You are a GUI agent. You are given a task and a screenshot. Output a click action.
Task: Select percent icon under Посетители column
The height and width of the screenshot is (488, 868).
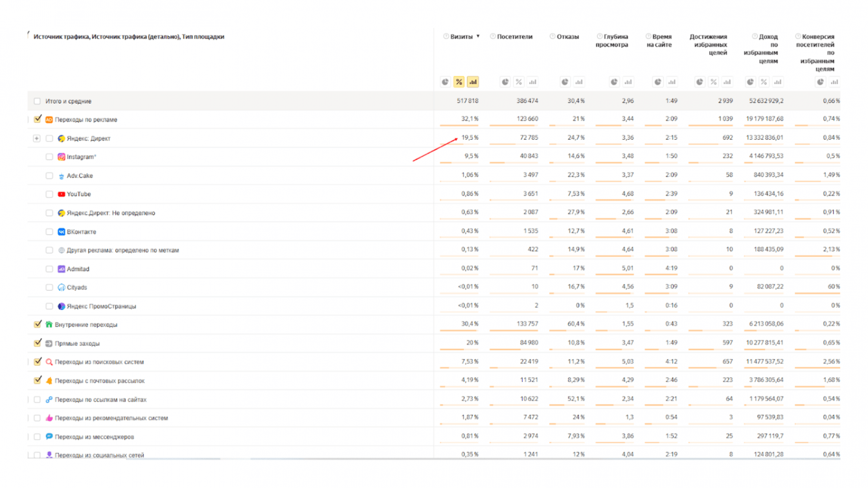click(518, 82)
